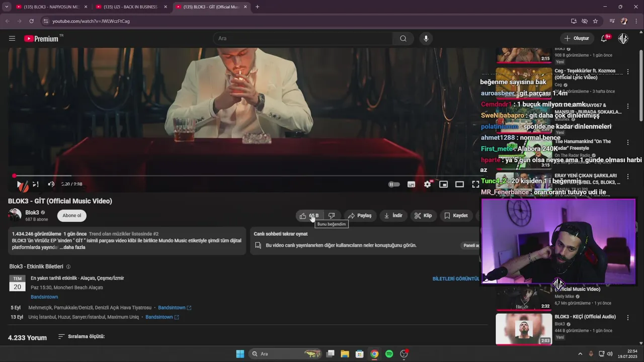The width and height of the screenshot is (644, 362).
Task: Click the YouTube search field Ara
Action: click(303, 38)
